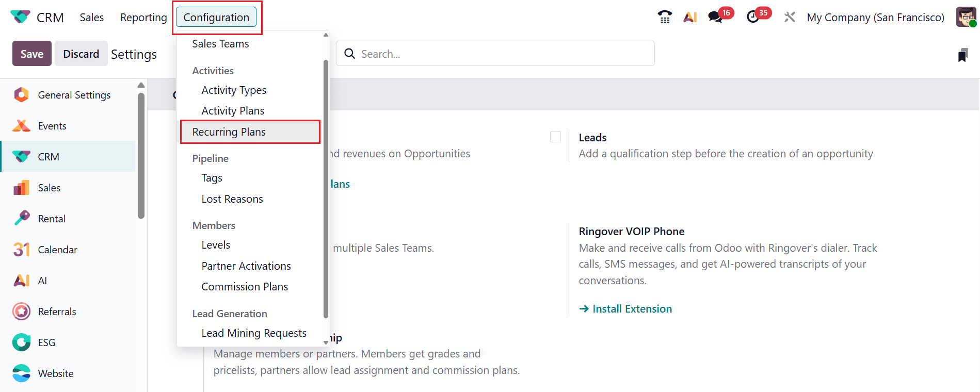Open General Settings in sidebar
The width and height of the screenshot is (980, 392).
tap(68, 95)
